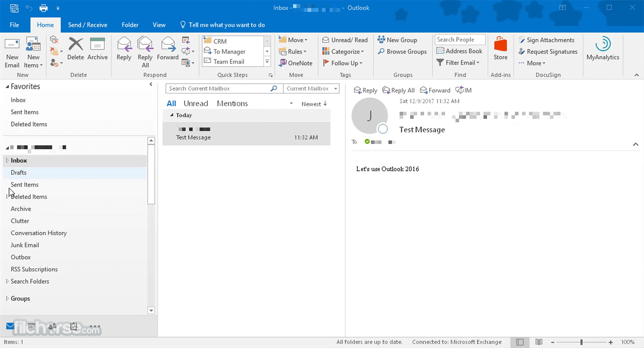Image resolution: width=644 pixels, height=348 pixels.
Task: Select the Test Message email
Action: [247, 133]
